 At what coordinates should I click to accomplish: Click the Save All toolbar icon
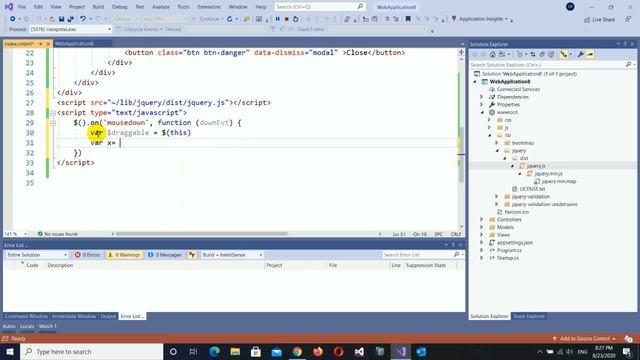(x=70, y=19)
